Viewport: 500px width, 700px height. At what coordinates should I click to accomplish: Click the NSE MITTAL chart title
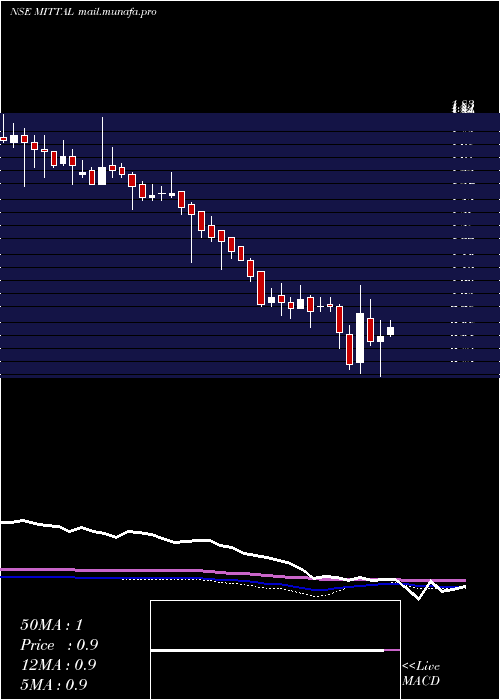(42, 12)
